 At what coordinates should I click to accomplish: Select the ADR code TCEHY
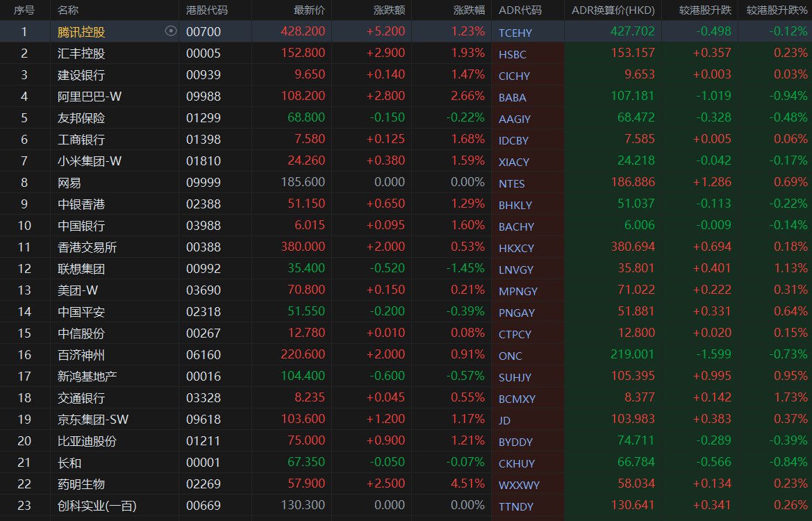[x=515, y=33]
